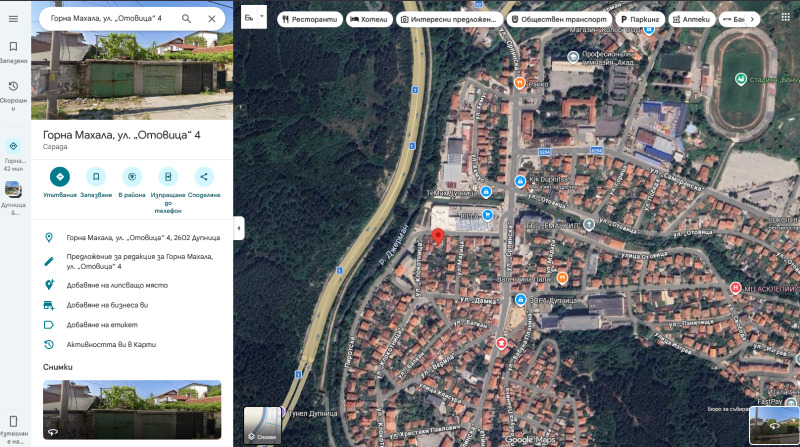Open the language input dropdown arrow
This screenshot has height=447, width=800.
tap(262, 17)
